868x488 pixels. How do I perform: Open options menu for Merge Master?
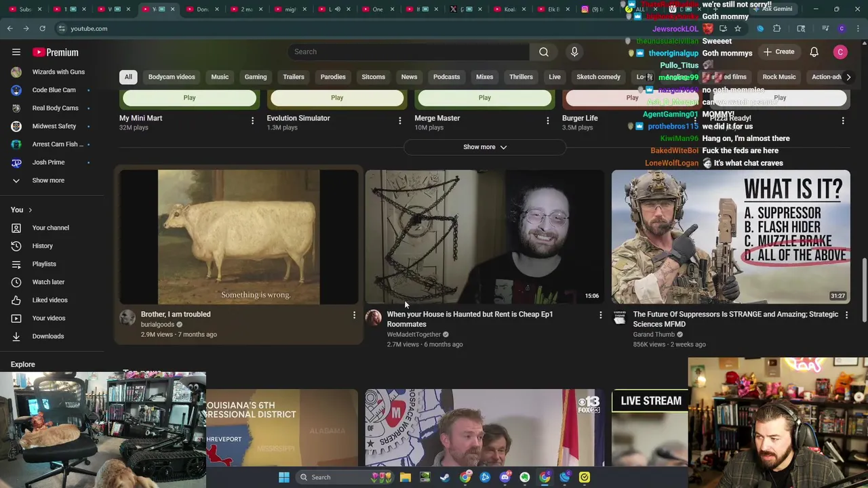547,121
